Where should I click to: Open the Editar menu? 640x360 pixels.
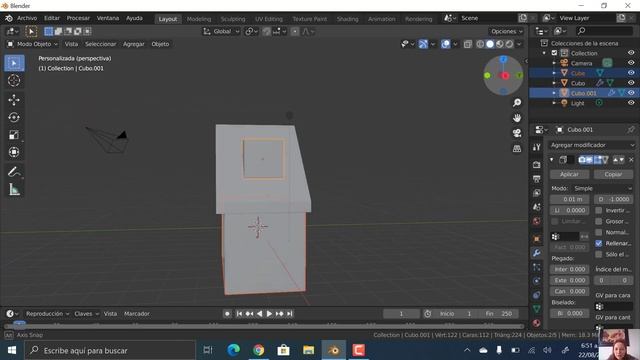[x=52, y=18]
